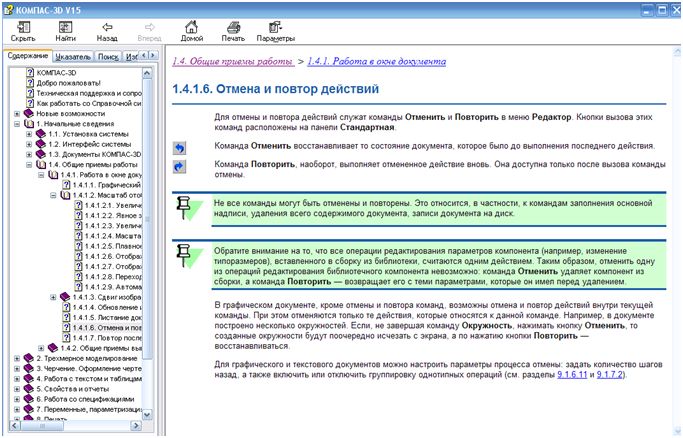Expand the 1.4.1.3. Сдвиг изображения node
683x438 pixels.
click(x=53, y=297)
